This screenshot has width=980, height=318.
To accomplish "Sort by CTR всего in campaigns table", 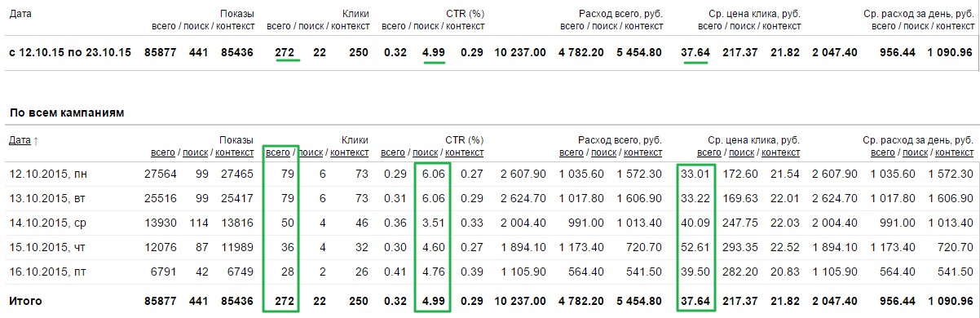I will pyautogui.click(x=395, y=152).
